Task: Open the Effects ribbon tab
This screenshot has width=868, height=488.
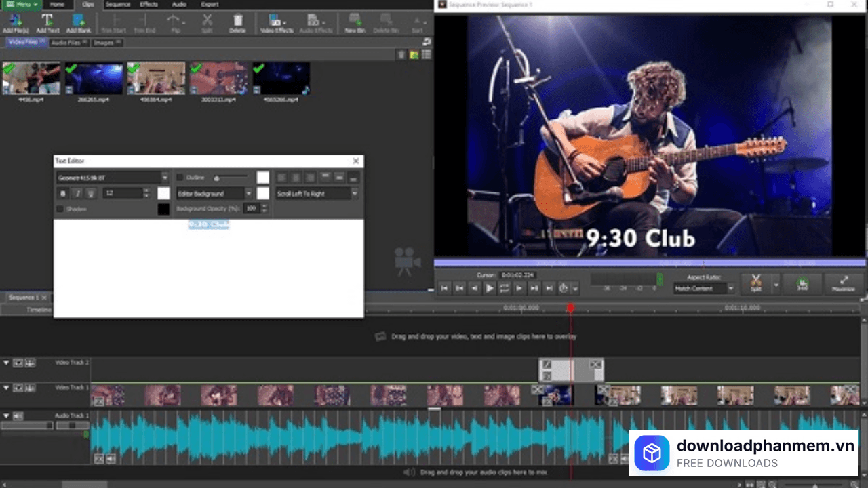Action: (x=149, y=4)
